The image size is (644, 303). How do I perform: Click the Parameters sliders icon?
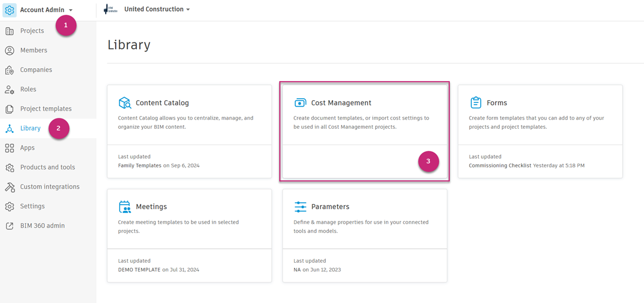(x=301, y=207)
